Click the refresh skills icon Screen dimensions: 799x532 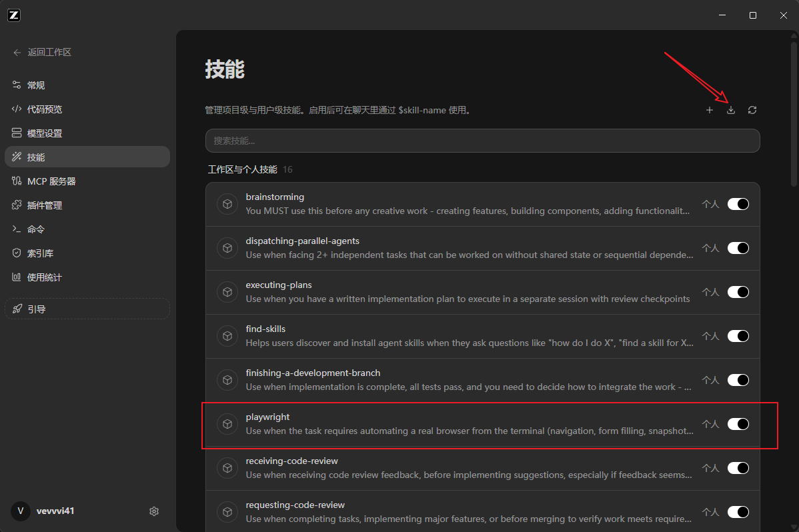click(x=752, y=110)
